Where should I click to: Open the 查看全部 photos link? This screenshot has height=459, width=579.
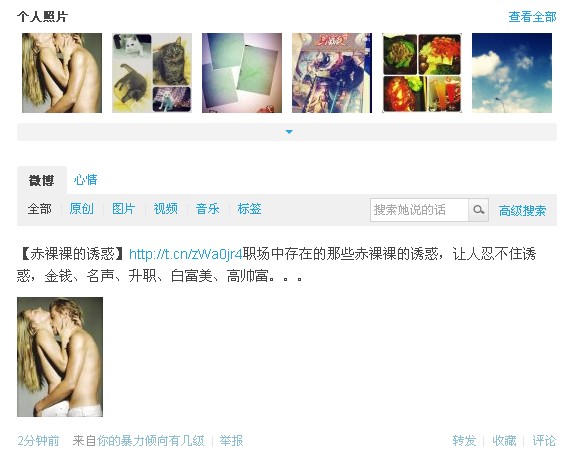[x=532, y=17]
